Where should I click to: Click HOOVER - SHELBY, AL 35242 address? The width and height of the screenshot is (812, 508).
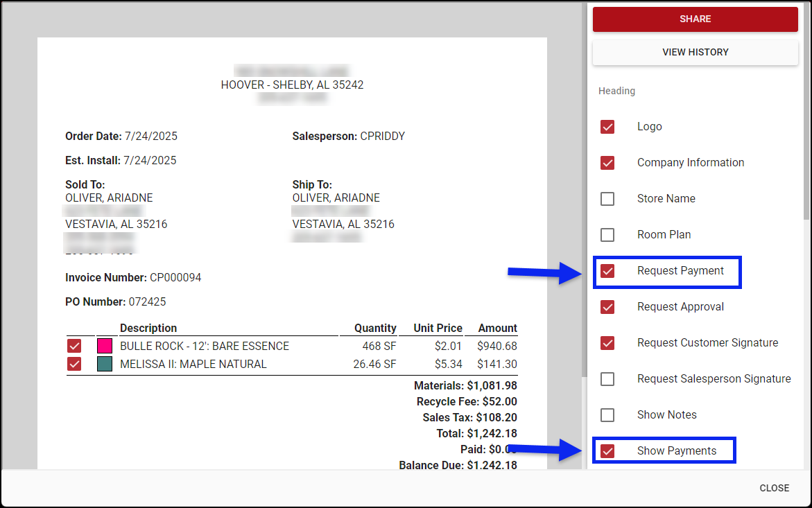[x=292, y=85]
